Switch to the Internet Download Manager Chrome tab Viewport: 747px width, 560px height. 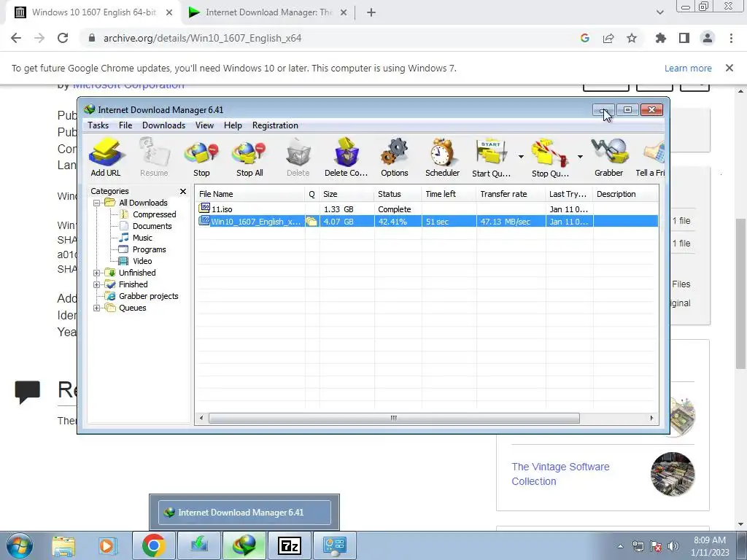[268, 12]
